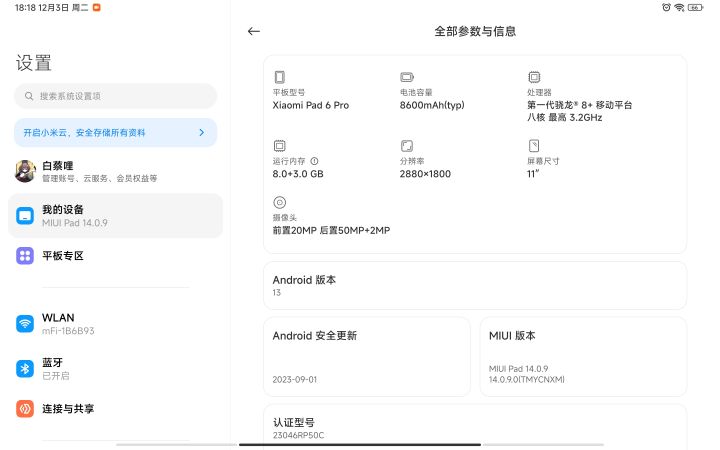
Task: Open 蓝牙 Bluetooth settings
Action: click(115, 368)
